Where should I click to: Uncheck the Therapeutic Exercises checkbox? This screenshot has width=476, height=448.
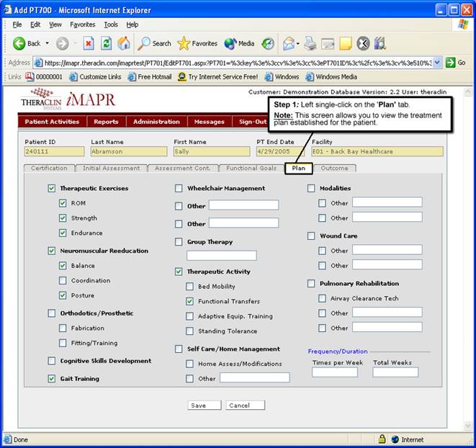point(51,189)
